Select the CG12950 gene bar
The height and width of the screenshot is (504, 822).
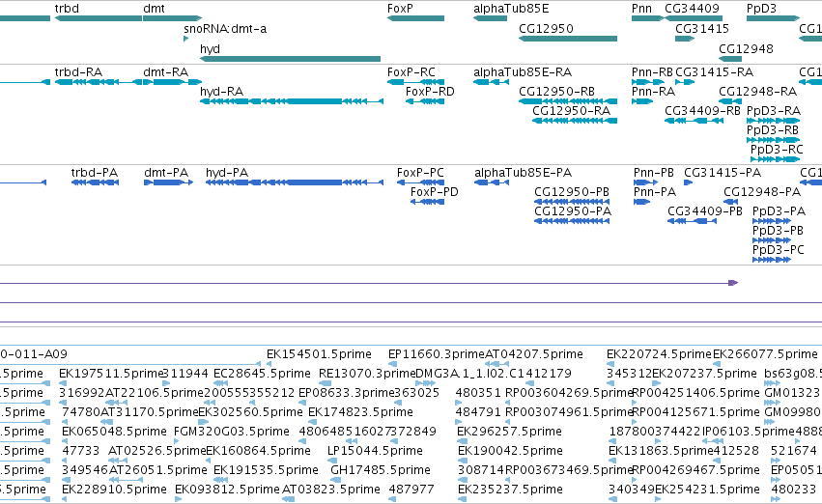[568, 39]
